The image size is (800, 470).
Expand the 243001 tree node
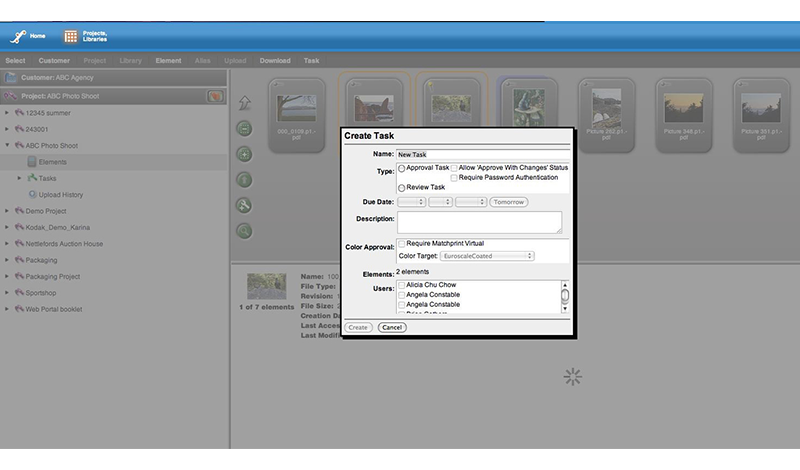(x=7, y=129)
